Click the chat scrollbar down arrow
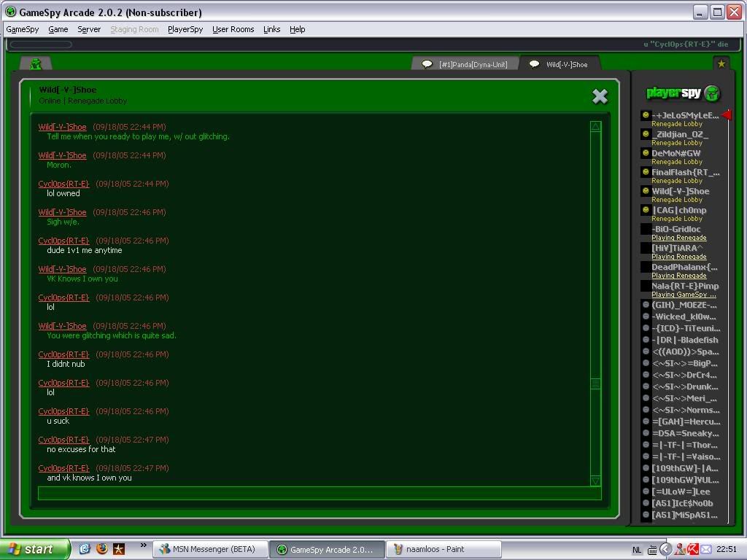Screen dimensions: 747x560 click(x=595, y=481)
